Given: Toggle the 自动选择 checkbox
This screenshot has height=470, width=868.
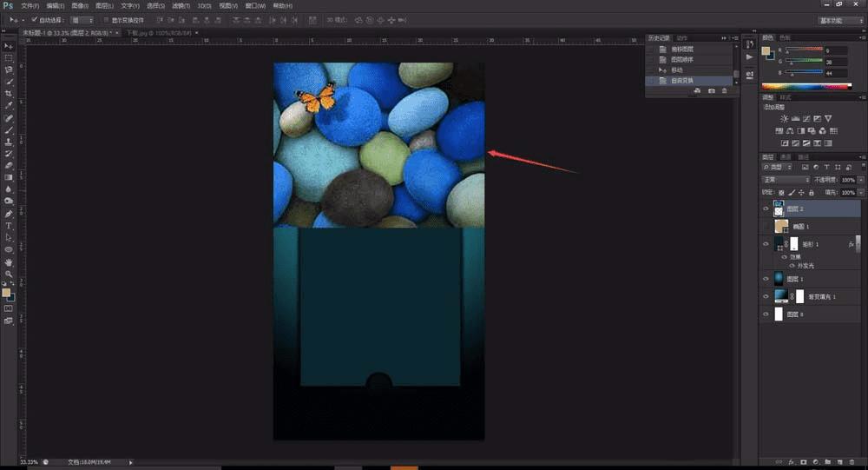Looking at the screenshot, I should (34, 19).
